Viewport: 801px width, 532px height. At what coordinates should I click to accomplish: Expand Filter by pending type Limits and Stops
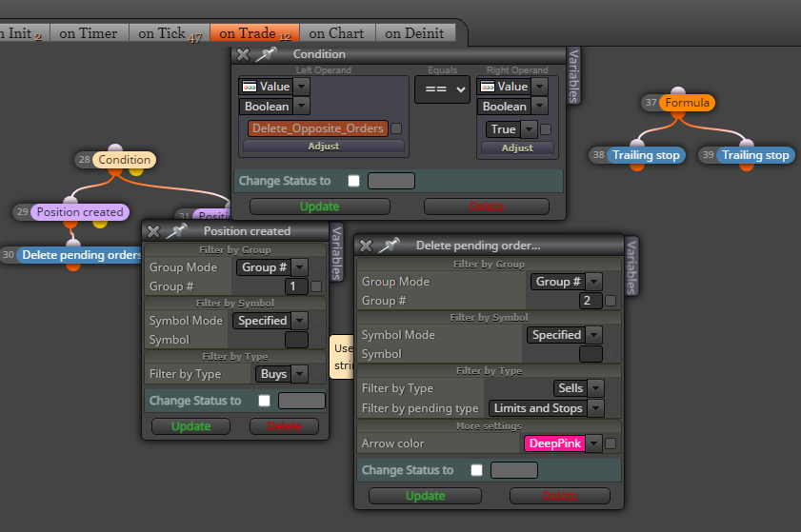coord(546,408)
